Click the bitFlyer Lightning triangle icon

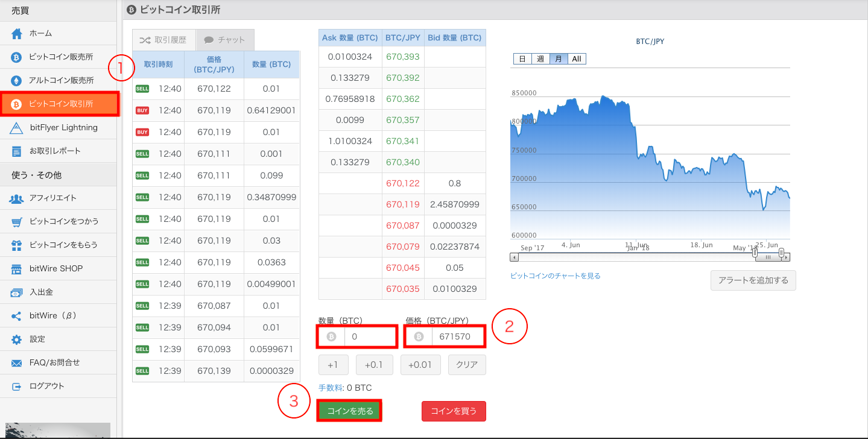17,128
